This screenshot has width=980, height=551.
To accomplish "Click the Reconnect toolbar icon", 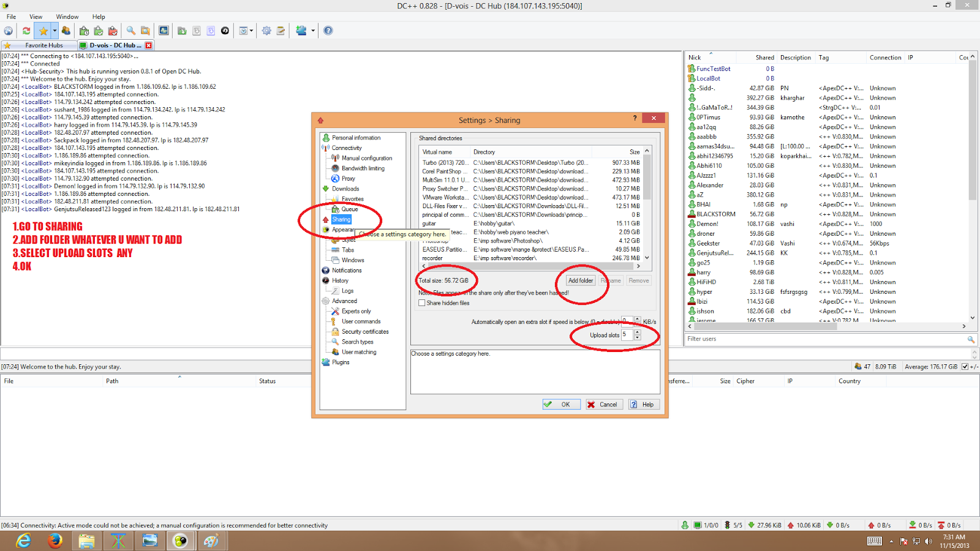I will pyautogui.click(x=26, y=31).
